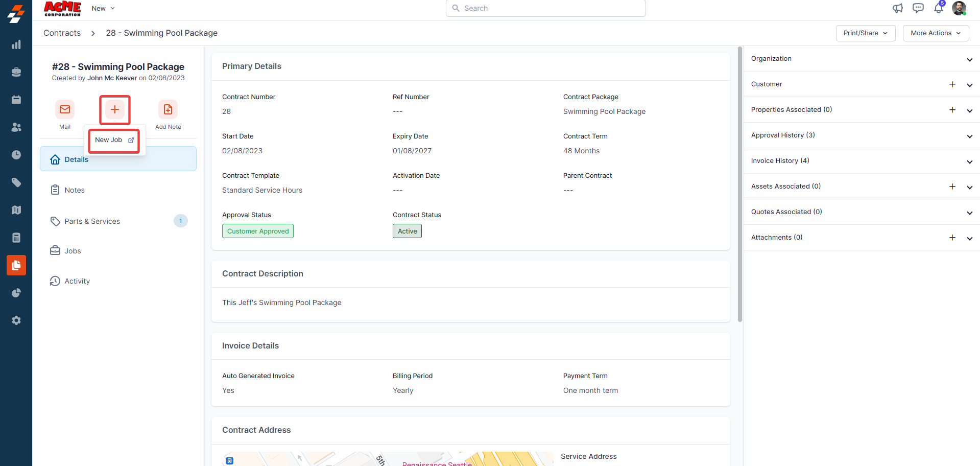Screen dimensions: 980x466
Task: Click the Mail icon button
Action: [x=65, y=109]
